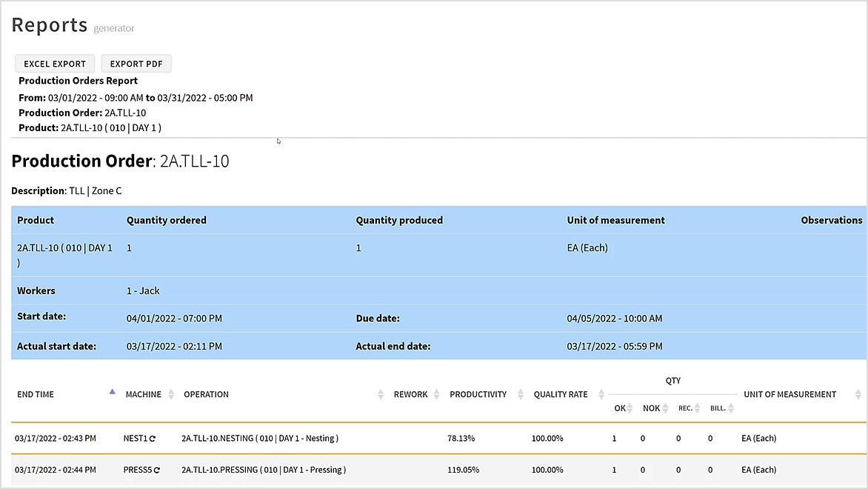The width and height of the screenshot is (868, 489).
Task: Click the Workers entry 1 - Jack
Action: point(143,290)
